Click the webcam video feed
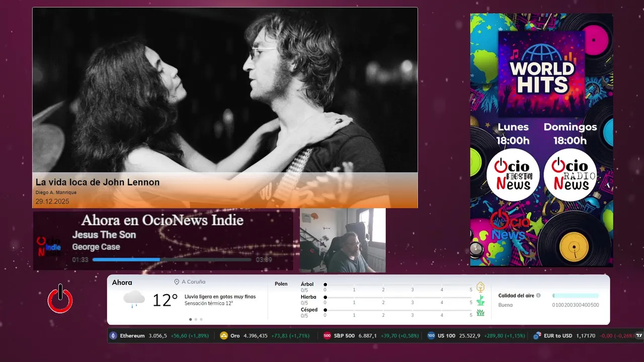 343,241
